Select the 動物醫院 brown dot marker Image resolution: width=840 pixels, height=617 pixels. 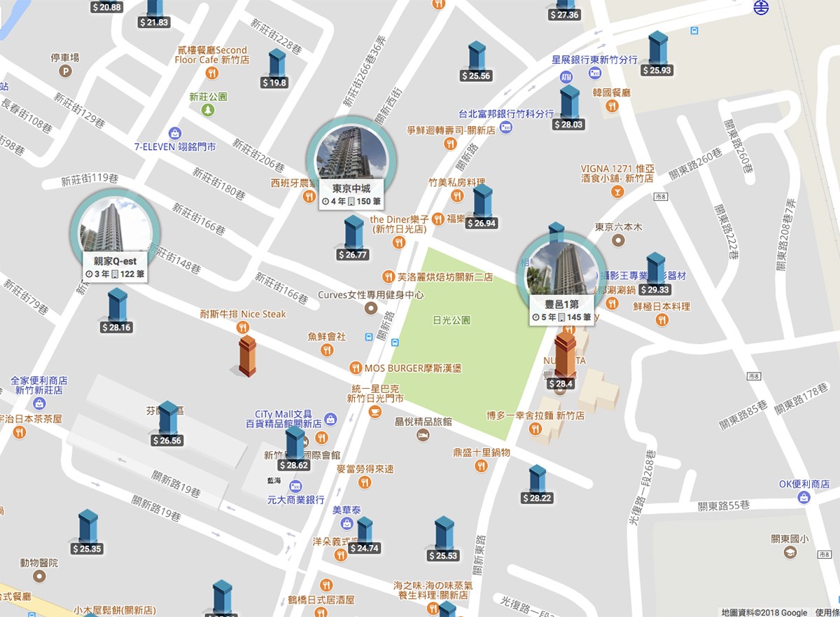point(39,576)
